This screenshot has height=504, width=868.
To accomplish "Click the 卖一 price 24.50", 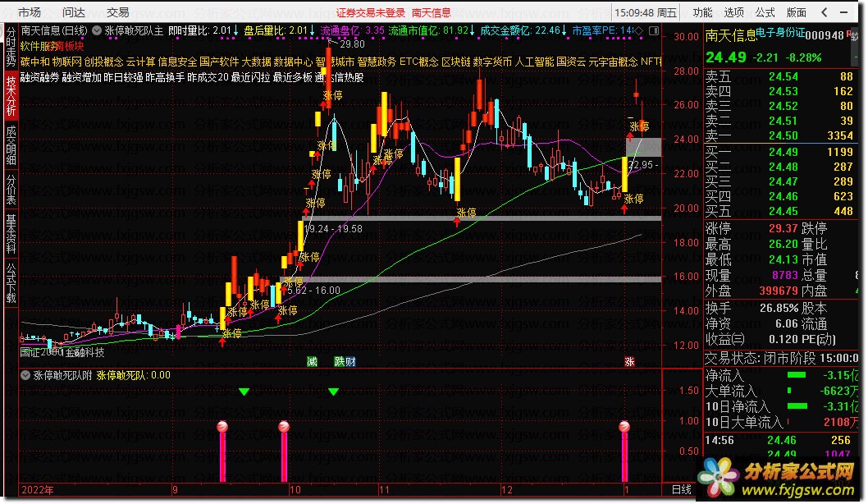I will click(x=783, y=135).
